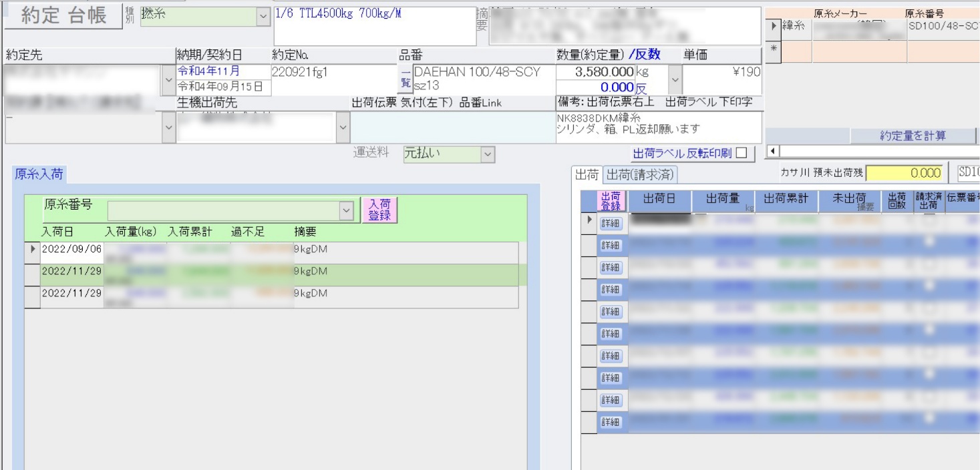Expand the 生機出荷先 dropdown arrow
The height and width of the screenshot is (470, 980).
[343, 127]
